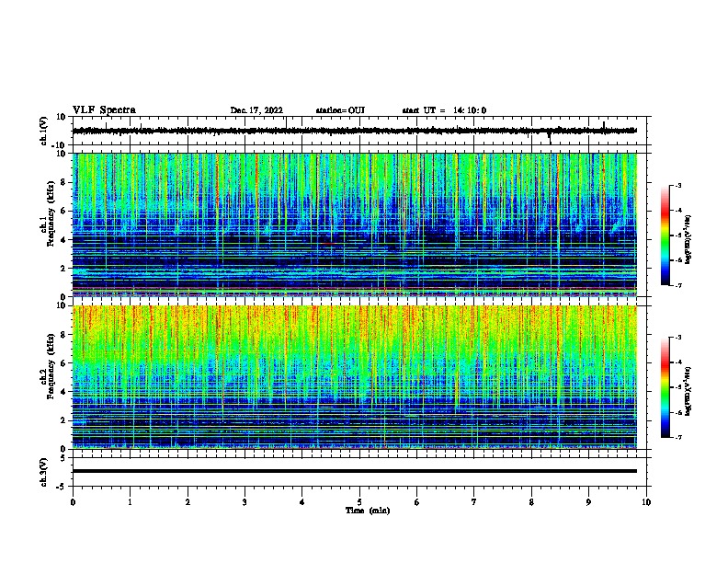The height and width of the screenshot is (563, 728).
Task: Click the ch.2 spectrogram plot
Action: (x=355, y=377)
